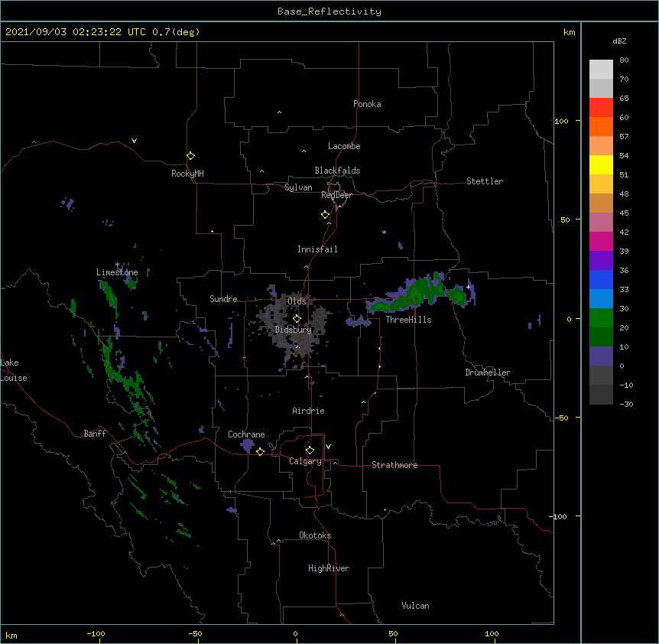Click the white asterisk marker above Limestone
Image resolution: width=659 pixels, height=644 pixels.
pos(117,265)
